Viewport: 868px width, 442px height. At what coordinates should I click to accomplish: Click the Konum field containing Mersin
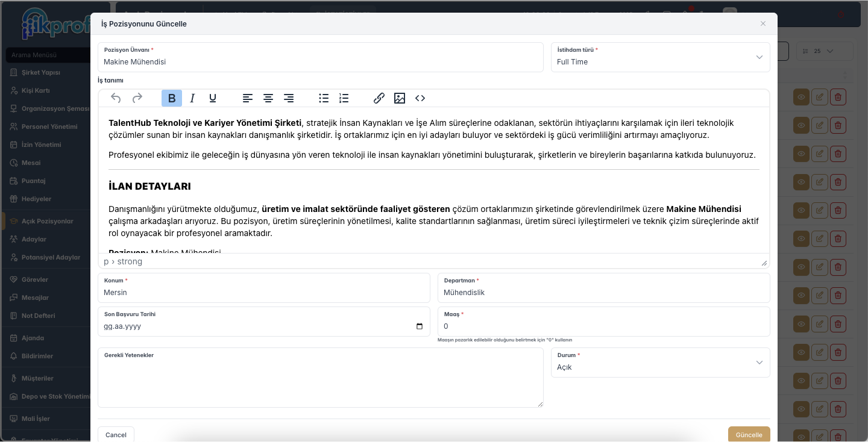point(264,288)
